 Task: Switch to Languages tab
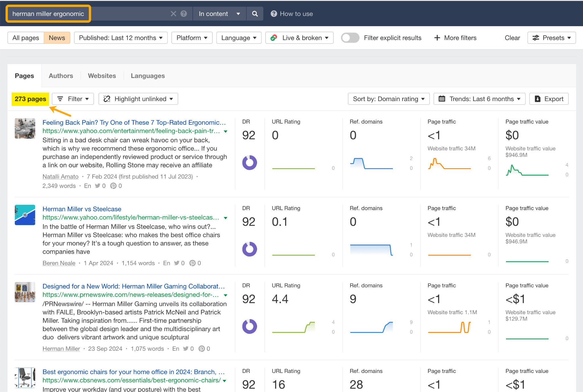coord(148,76)
